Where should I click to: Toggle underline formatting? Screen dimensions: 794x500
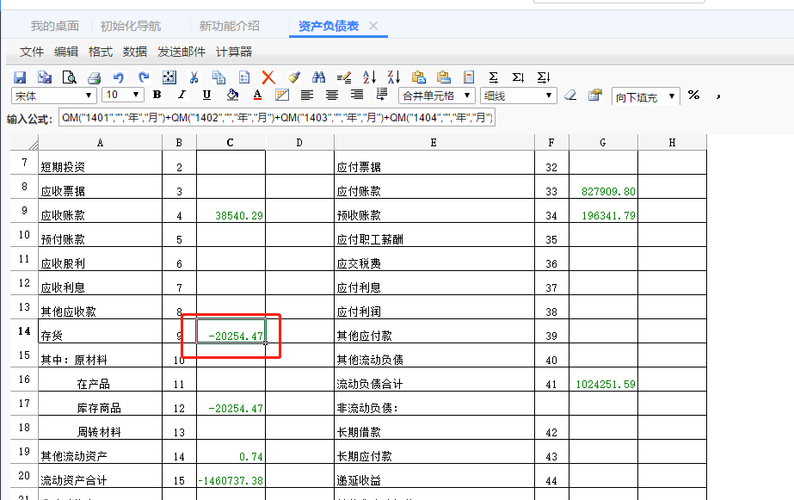click(207, 96)
